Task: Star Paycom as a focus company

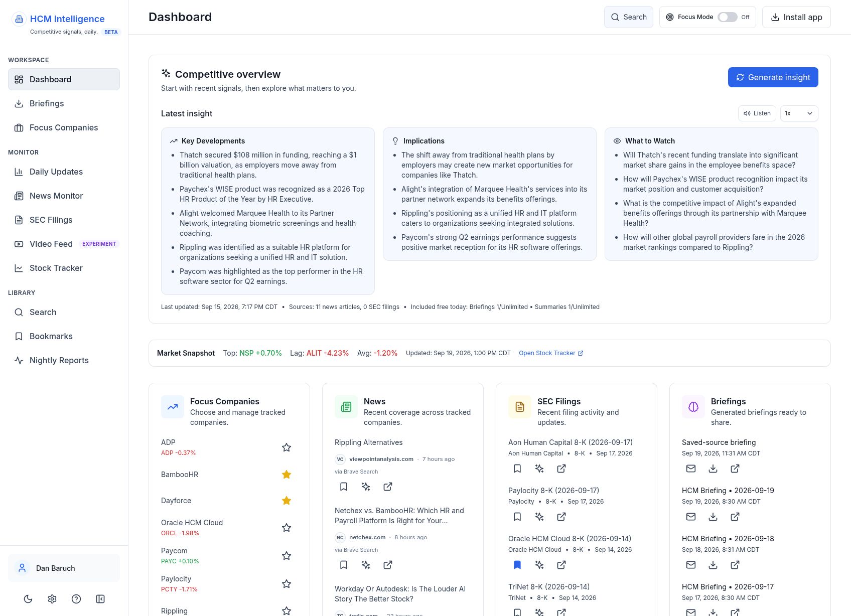Action: click(x=287, y=556)
